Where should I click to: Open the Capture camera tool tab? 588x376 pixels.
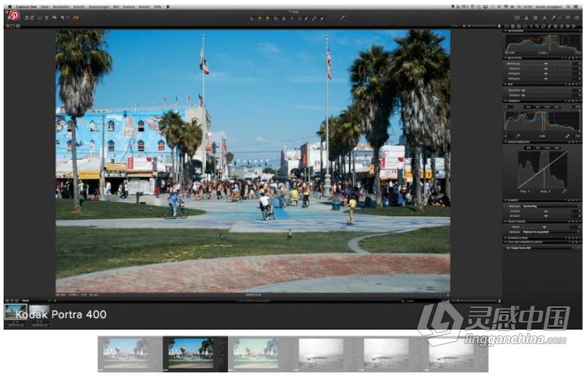pos(513,26)
